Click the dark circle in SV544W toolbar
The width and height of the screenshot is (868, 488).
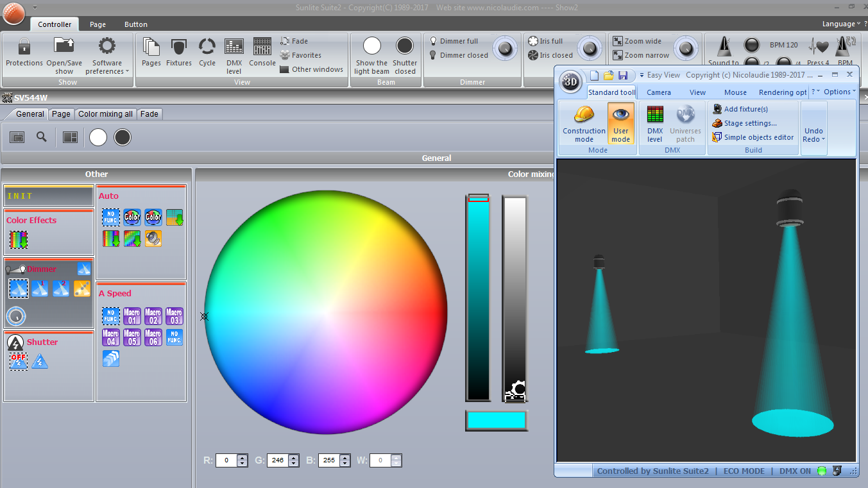click(123, 137)
